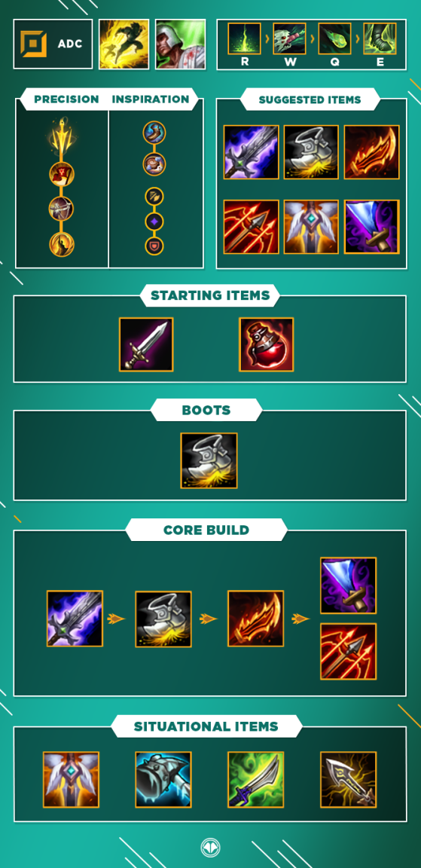Click the ADC role badge
This screenshot has width=421, height=868.
point(53,44)
